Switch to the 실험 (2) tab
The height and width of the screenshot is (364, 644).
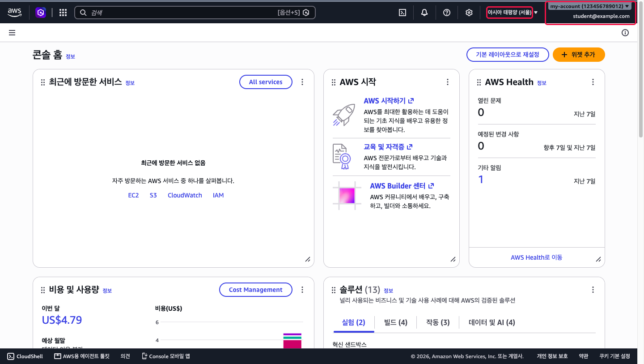click(353, 322)
